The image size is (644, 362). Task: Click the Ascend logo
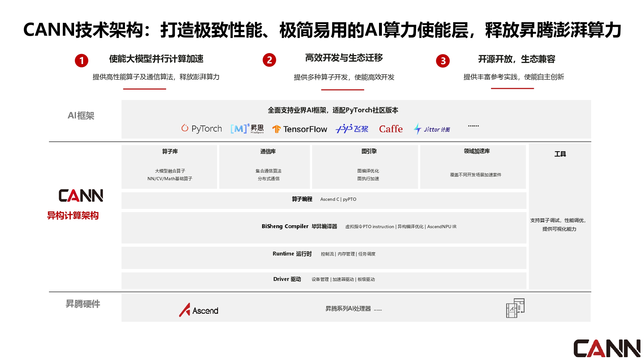pos(199,310)
